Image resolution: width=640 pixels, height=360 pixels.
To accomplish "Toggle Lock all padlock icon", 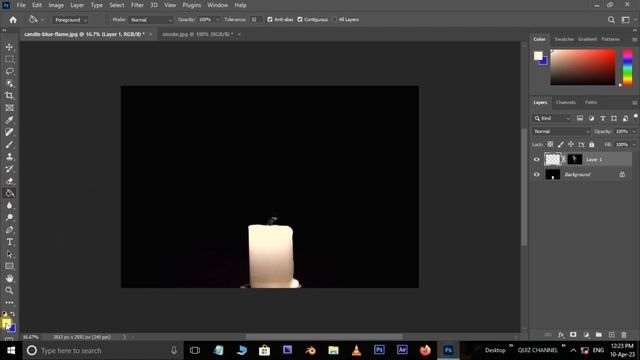I will pos(592,144).
